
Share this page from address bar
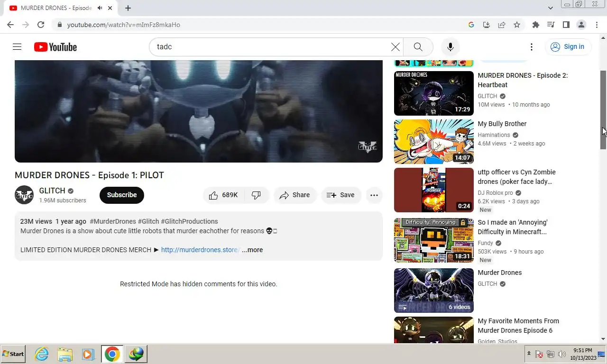[501, 25]
